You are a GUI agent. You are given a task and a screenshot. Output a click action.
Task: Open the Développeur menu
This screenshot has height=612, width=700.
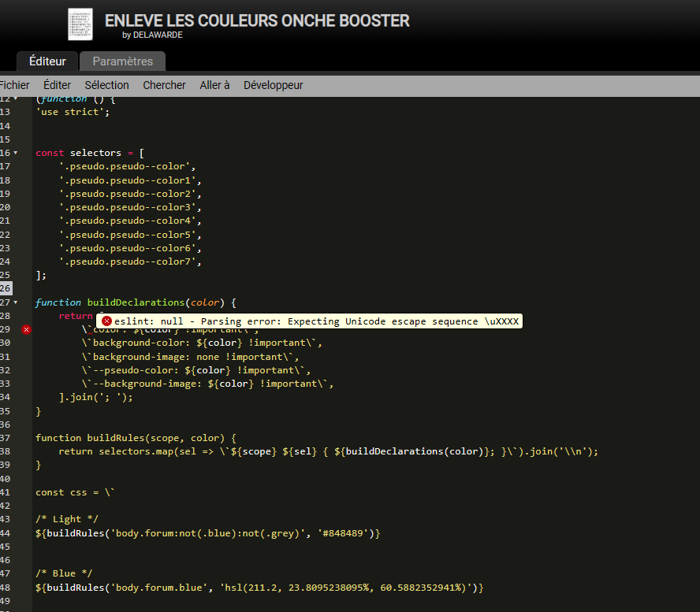[273, 85]
